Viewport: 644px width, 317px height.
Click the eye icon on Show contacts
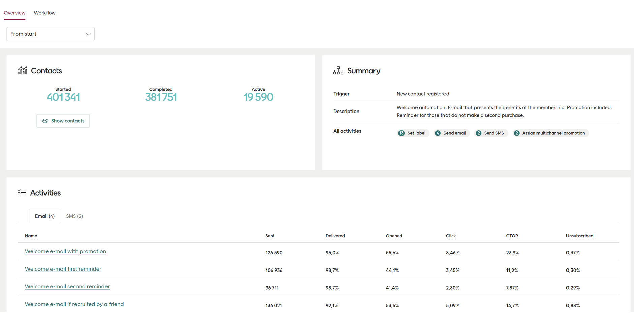45,121
